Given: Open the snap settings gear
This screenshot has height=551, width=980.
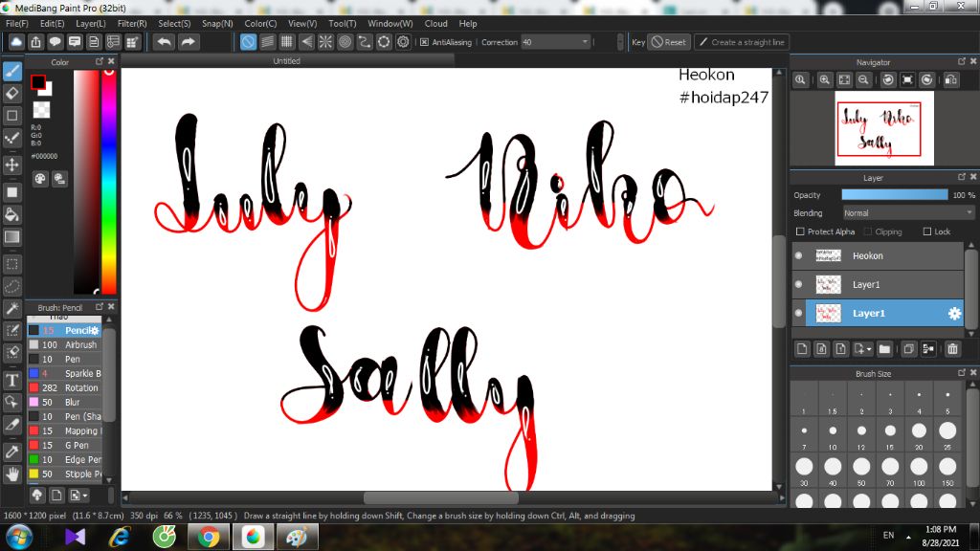Looking at the screenshot, I should pos(403,42).
